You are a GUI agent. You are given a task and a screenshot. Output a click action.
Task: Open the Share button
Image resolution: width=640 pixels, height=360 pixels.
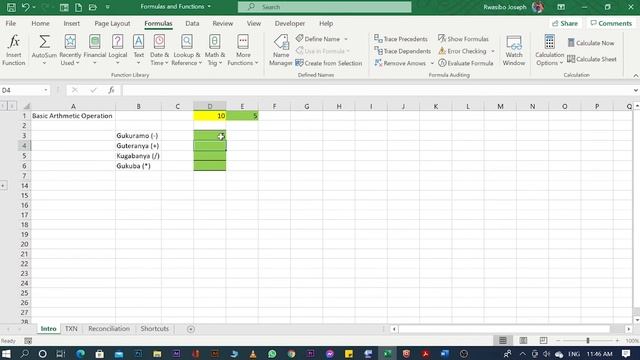pos(565,23)
